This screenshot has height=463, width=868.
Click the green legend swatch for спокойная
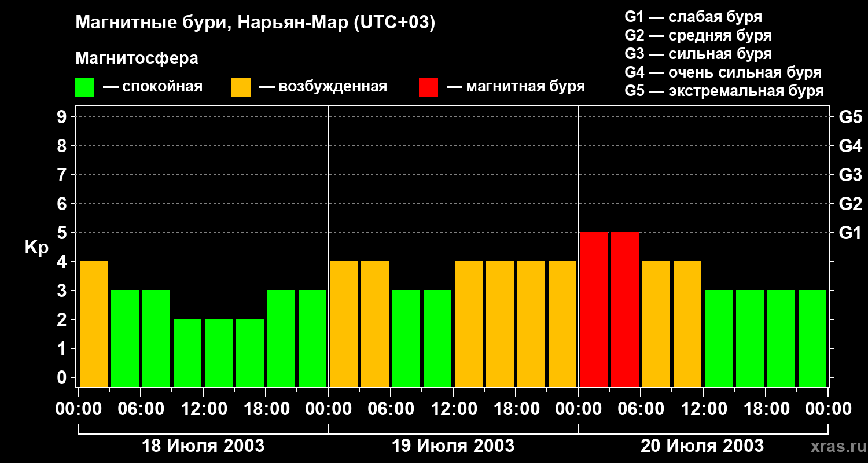tap(84, 87)
